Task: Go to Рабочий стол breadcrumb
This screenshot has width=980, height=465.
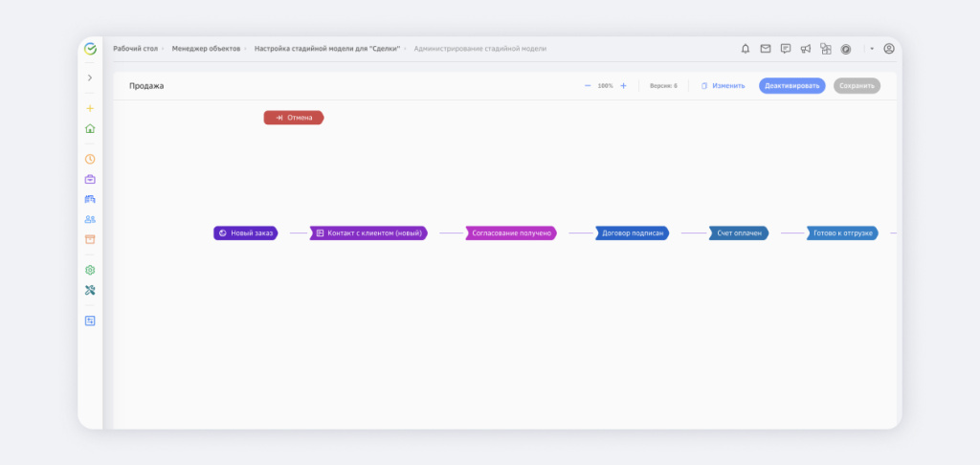Action: pyautogui.click(x=134, y=49)
